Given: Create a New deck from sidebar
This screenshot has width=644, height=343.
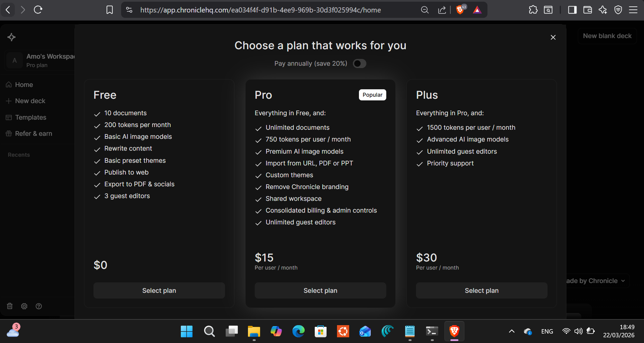Looking at the screenshot, I should (26, 101).
